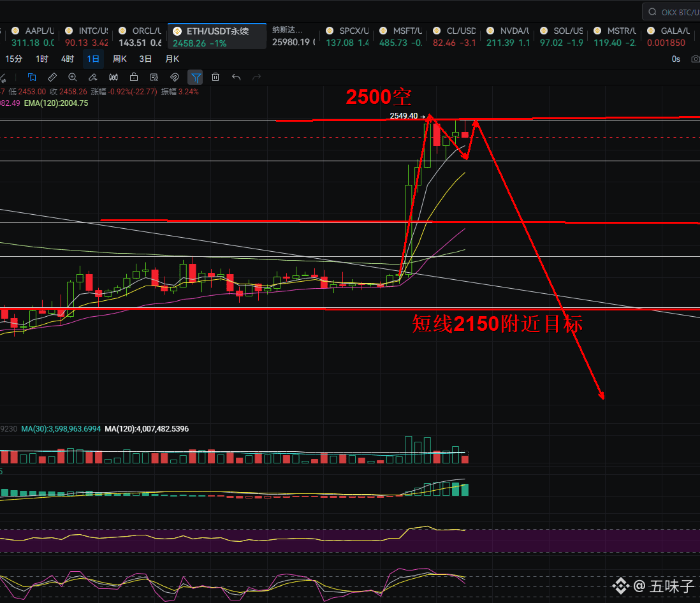Click the 0s countdown label

676,59
